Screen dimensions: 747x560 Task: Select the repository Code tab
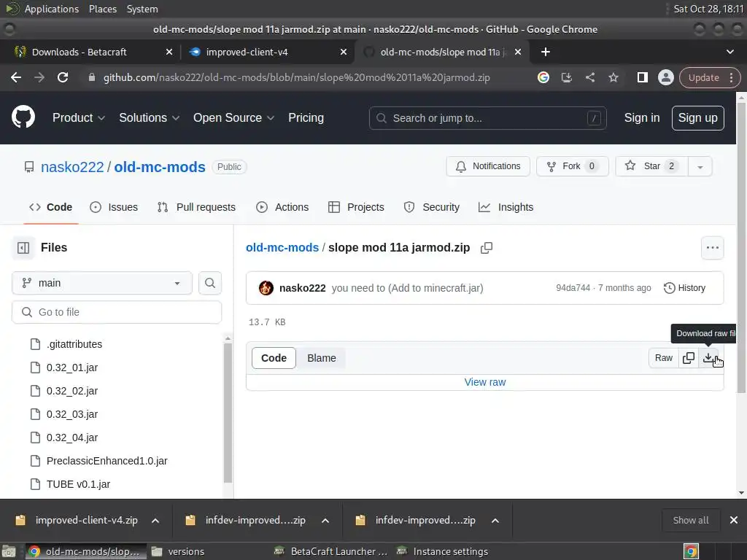click(50, 207)
